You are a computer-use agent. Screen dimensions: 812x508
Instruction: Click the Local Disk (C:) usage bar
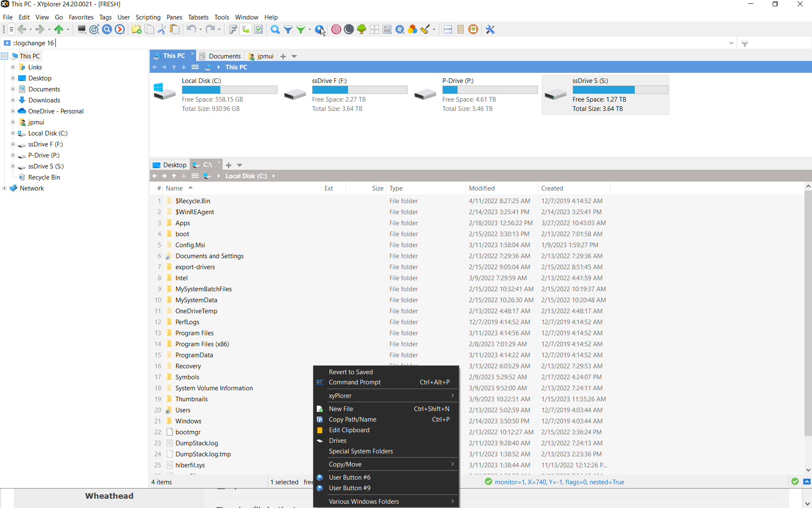click(230, 90)
